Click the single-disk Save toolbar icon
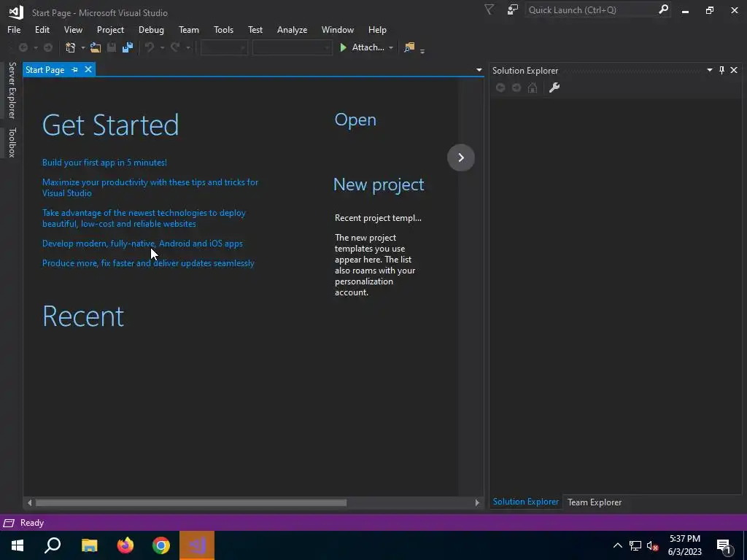 pos(112,47)
